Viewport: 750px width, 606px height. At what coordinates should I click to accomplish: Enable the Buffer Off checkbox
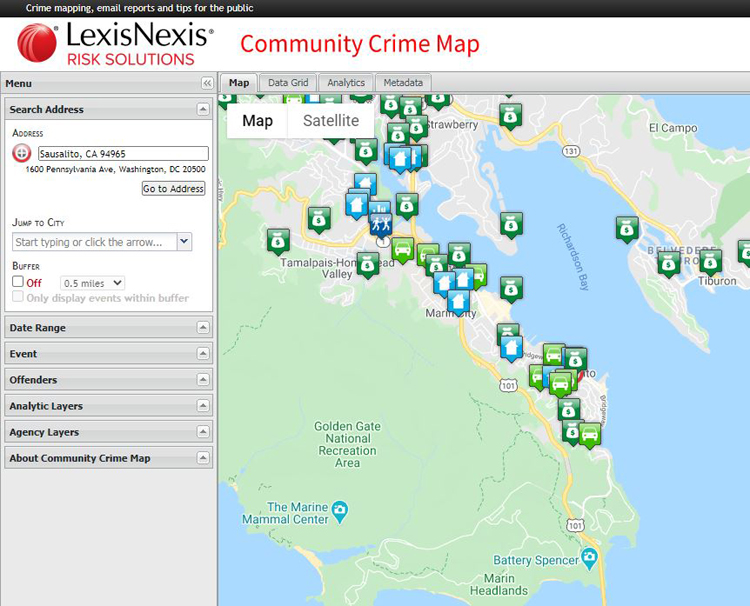(x=18, y=281)
